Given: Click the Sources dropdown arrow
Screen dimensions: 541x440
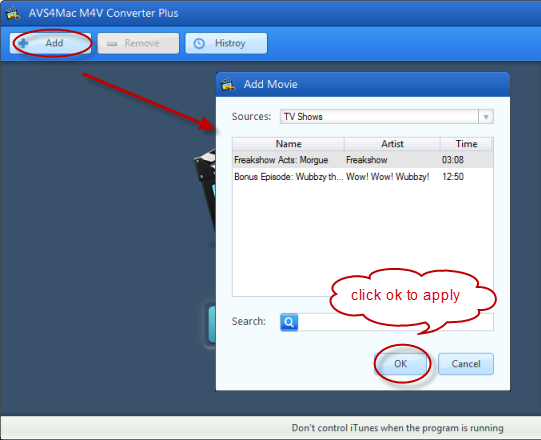Looking at the screenshot, I should point(486,117).
